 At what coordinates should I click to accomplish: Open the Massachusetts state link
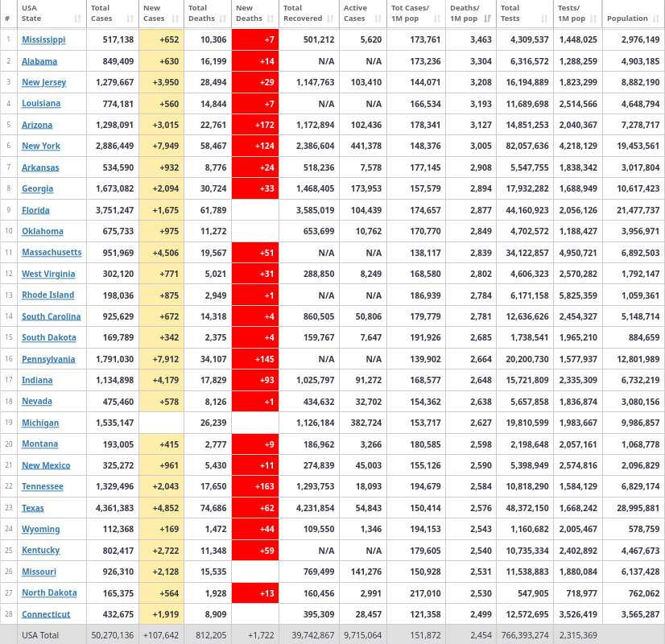pyautogui.click(x=52, y=253)
